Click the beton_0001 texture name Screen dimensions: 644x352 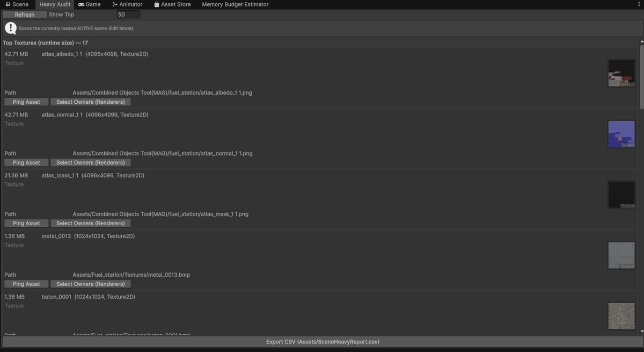point(56,297)
